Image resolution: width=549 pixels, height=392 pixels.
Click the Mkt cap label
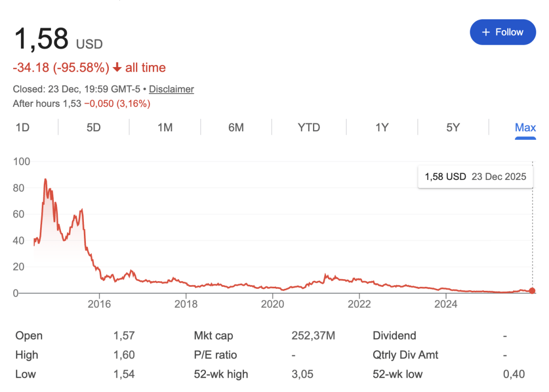pyautogui.click(x=213, y=336)
